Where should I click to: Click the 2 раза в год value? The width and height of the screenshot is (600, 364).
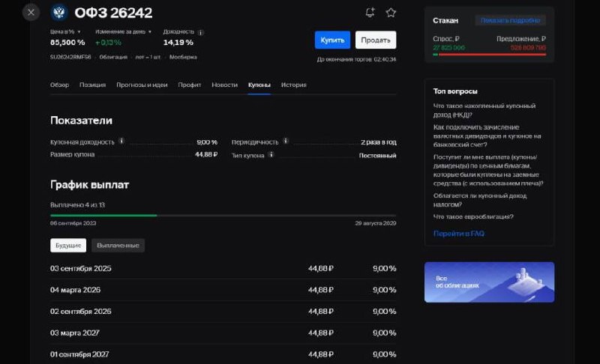379,142
